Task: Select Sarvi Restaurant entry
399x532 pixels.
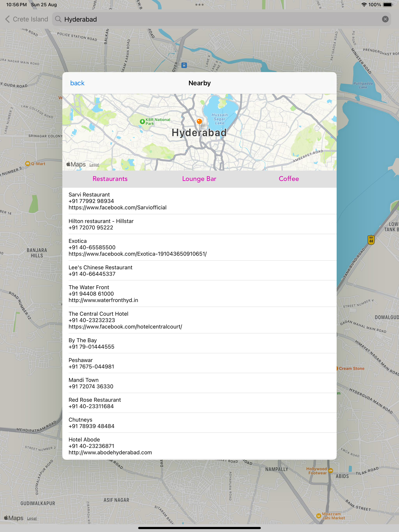Action: pyautogui.click(x=199, y=201)
